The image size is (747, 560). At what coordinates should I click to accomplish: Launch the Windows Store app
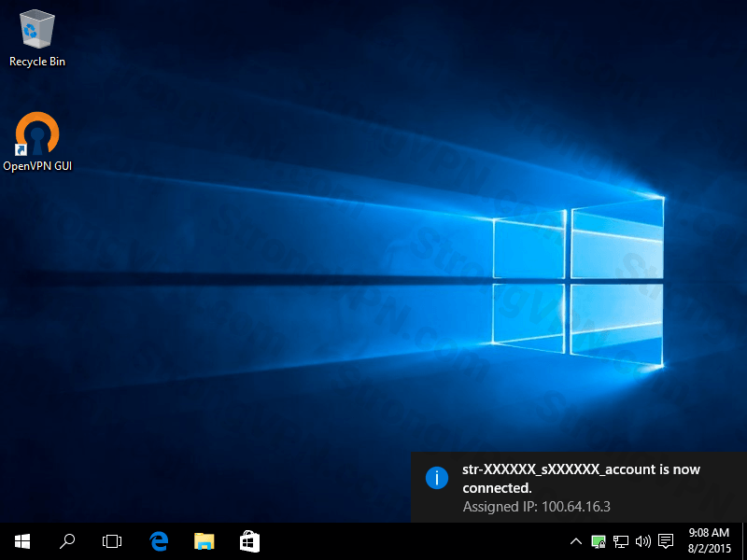click(x=248, y=541)
